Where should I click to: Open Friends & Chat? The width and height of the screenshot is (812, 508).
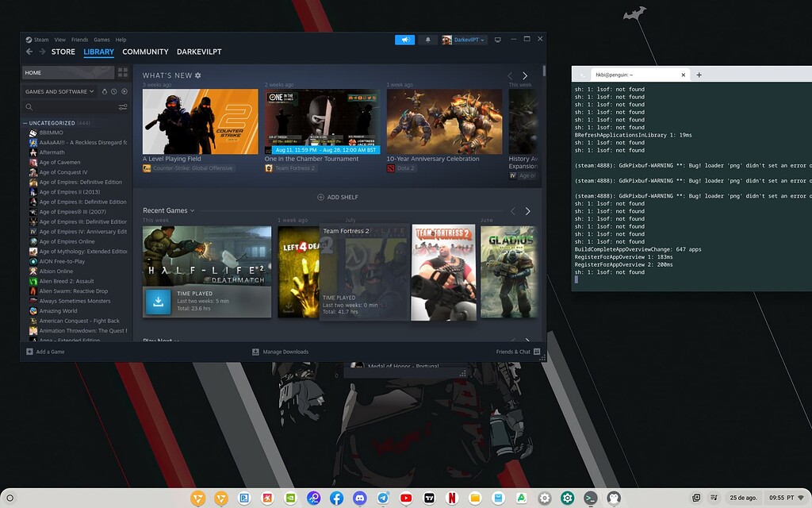pos(518,352)
